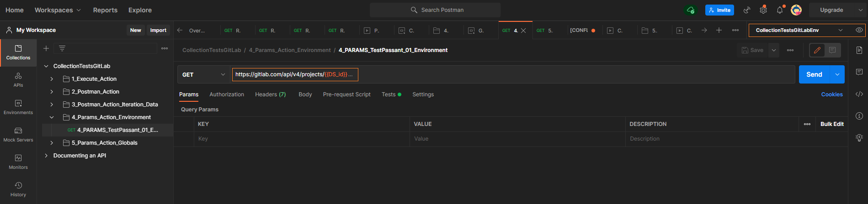The width and height of the screenshot is (868, 204).
Task: Open the Mock Servers sidebar panel
Action: point(18,135)
